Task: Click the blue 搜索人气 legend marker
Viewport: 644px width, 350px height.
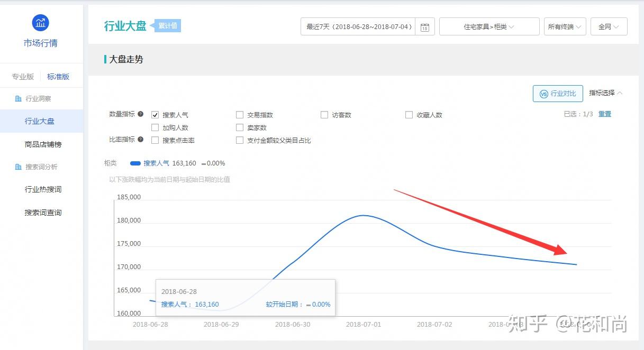Action: pos(135,163)
